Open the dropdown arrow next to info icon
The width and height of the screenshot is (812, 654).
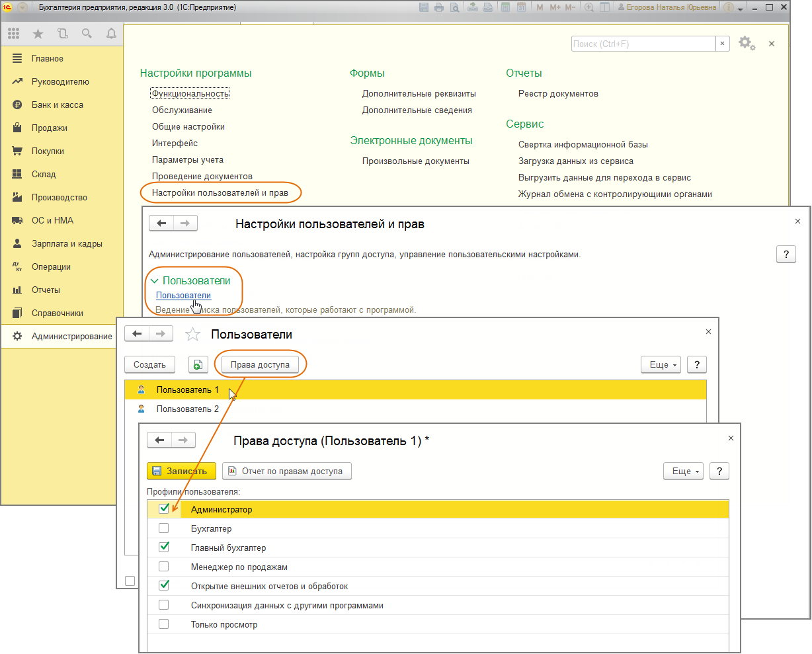(x=740, y=8)
